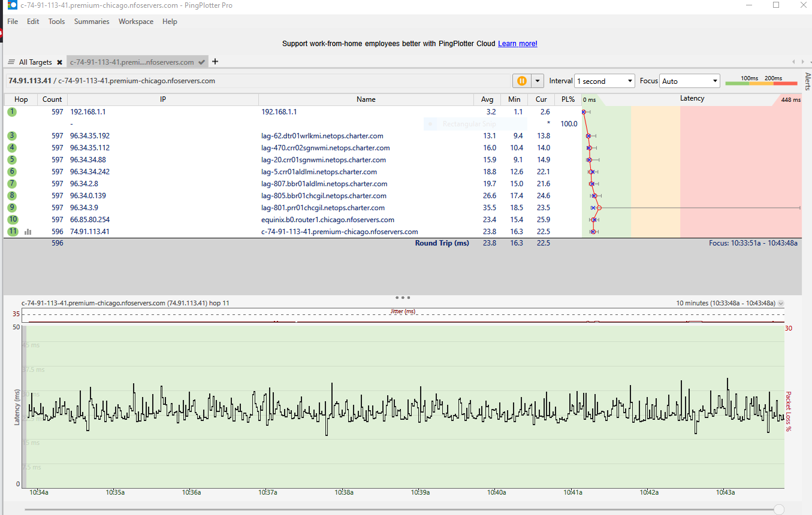Sort by the Count column header
812x515 pixels.
coord(52,99)
